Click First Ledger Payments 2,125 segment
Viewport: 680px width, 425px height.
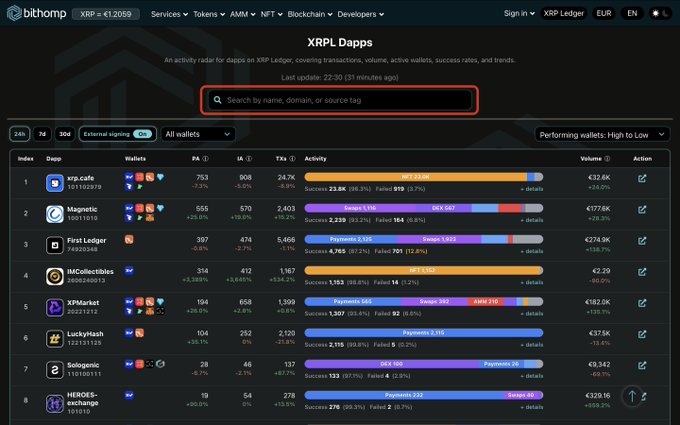click(x=350, y=239)
